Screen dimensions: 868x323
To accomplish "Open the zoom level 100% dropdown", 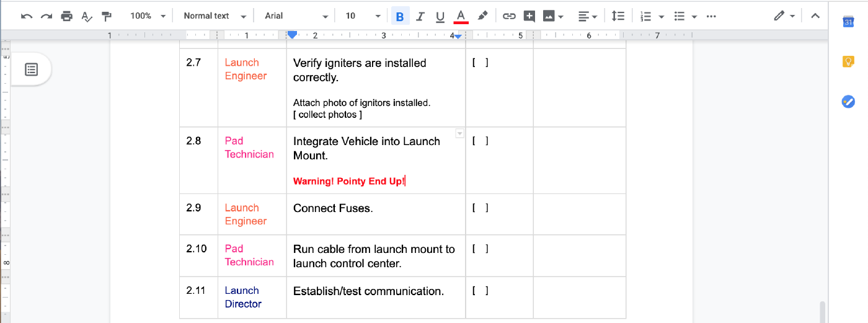I will 148,16.
